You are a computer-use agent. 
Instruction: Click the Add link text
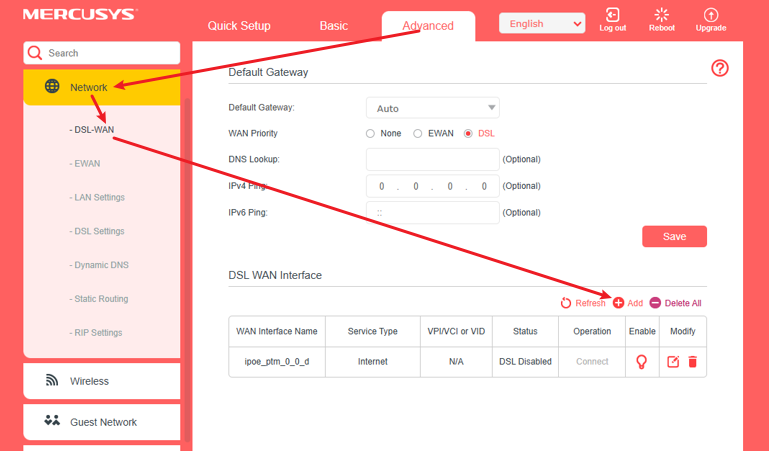coord(635,303)
